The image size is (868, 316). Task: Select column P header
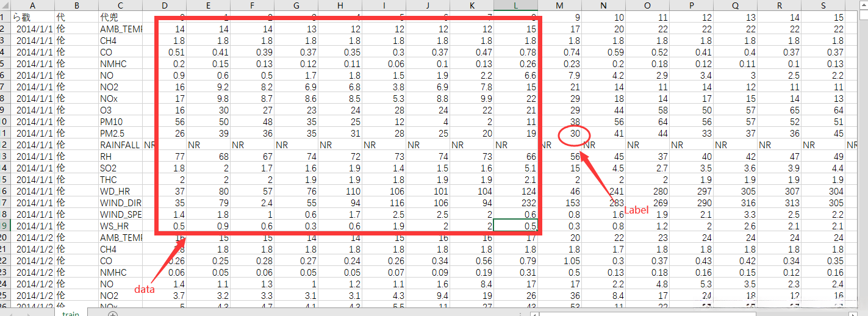[691, 5]
